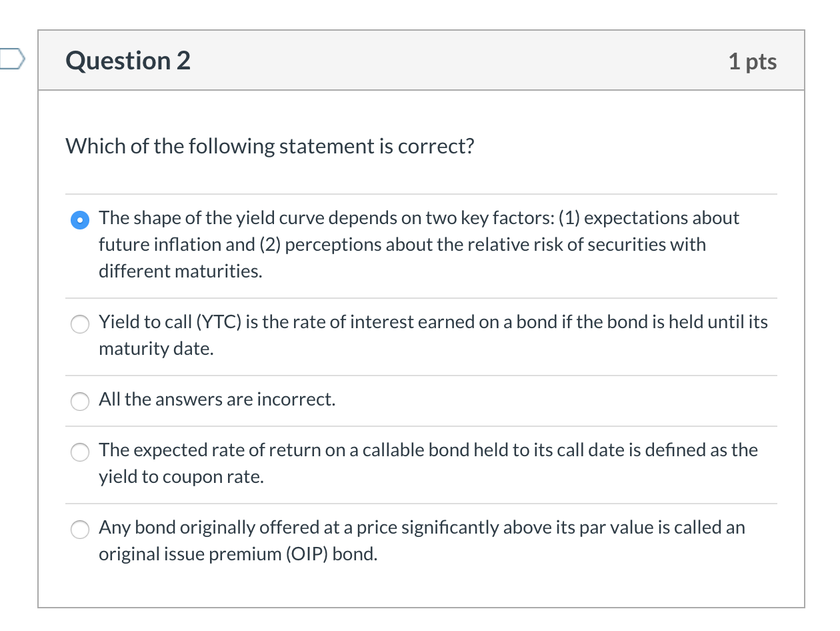Click the question prompt text
This screenshot has width=840, height=631.
pyautogui.click(x=269, y=145)
